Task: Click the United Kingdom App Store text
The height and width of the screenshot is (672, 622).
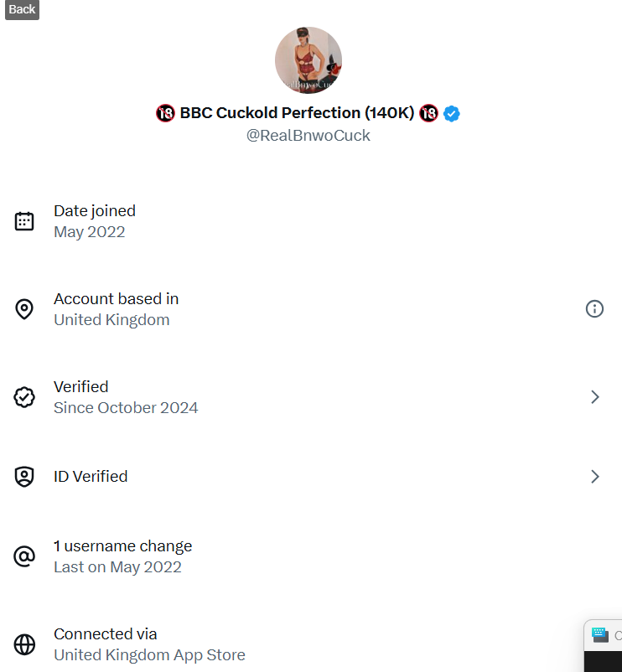Action: pos(149,654)
